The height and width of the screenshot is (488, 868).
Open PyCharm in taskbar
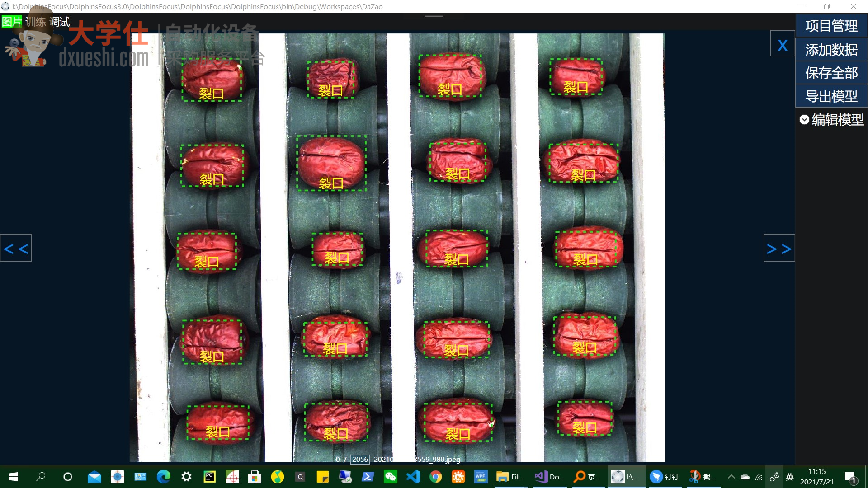click(209, 477)
